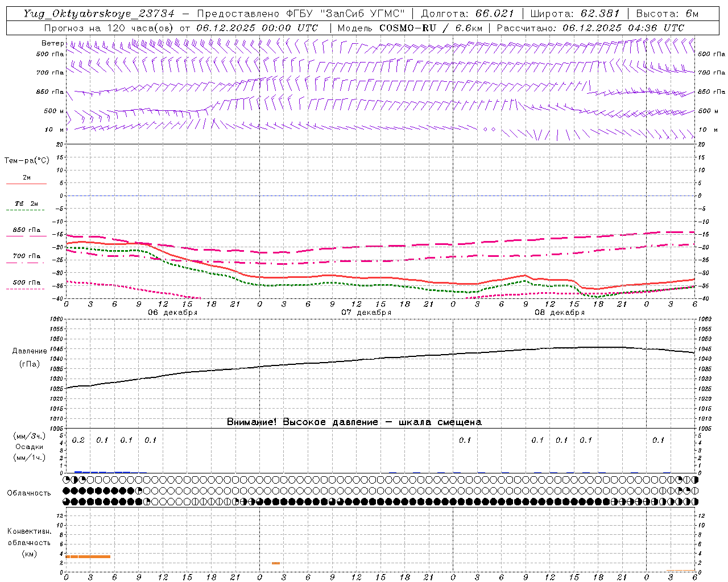Image resolution: width=728 pixels, height=582 pixels.
Task: Click the Осадки label
Action: (30, 447)
